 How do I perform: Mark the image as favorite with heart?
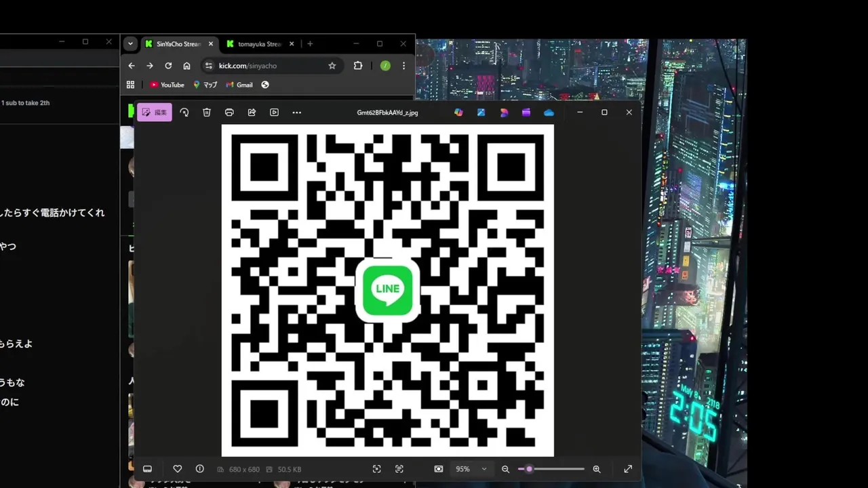178,469
